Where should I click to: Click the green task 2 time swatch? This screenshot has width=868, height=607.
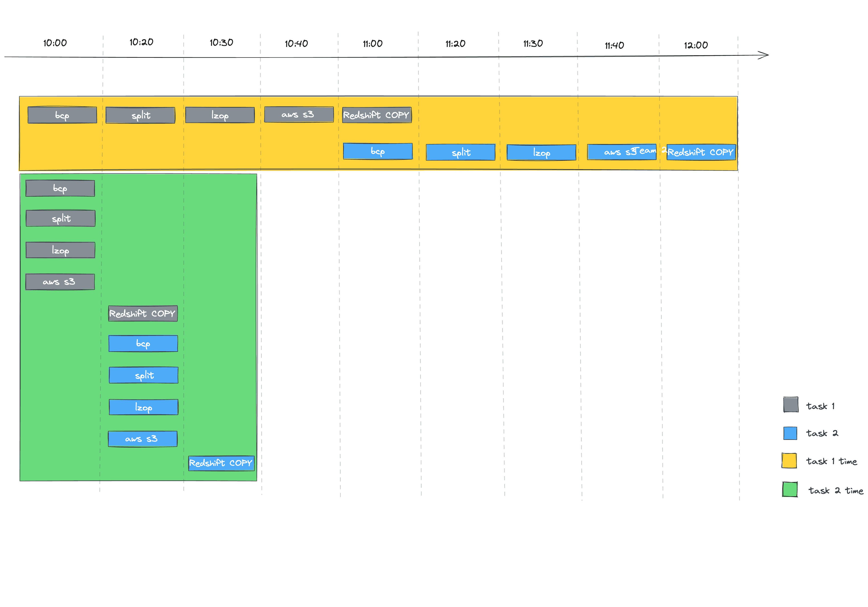click(790, 489)
